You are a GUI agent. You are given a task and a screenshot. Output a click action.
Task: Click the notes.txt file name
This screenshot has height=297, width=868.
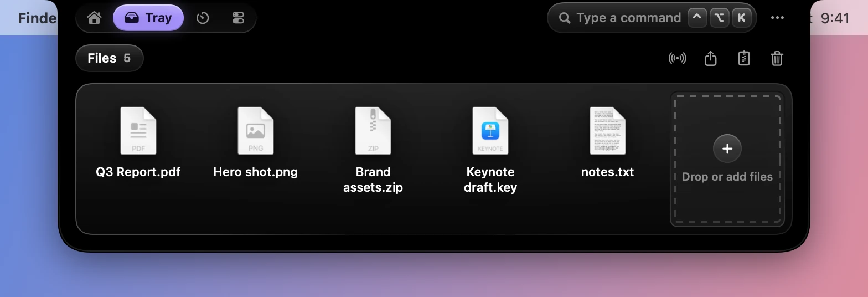click(608, 172)
